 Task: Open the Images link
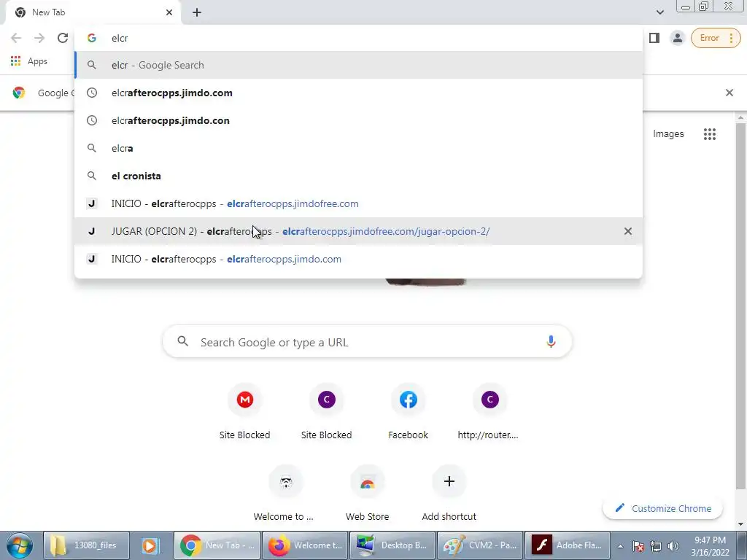click(x=668, y=134)
